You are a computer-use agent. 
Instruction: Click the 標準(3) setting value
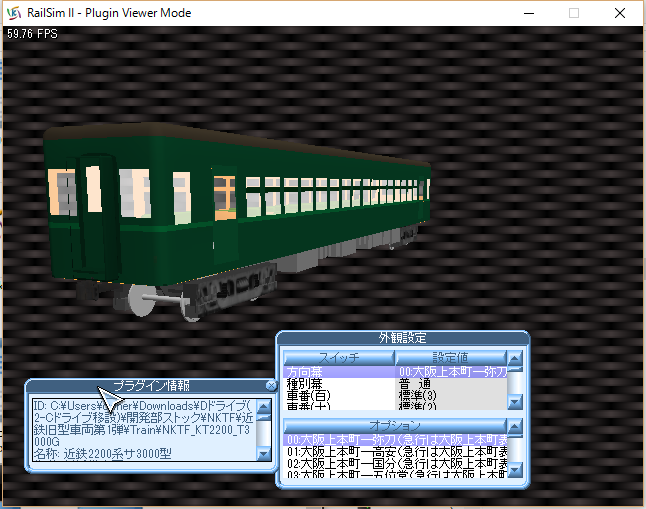tap(417, 396)
